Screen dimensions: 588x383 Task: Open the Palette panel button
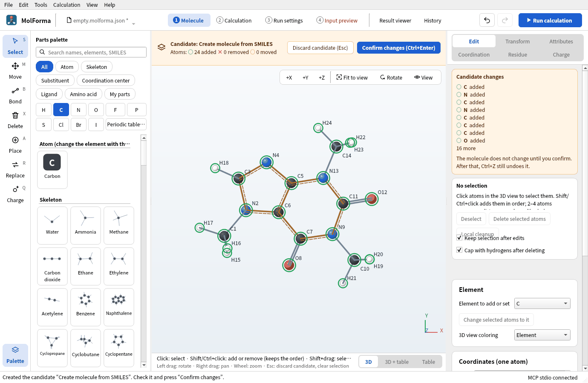pyautogui.click(x=15, y=355)
